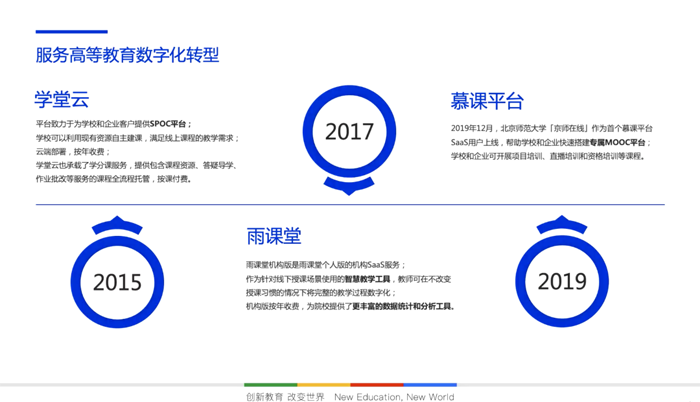The height and width of the screenshot is (402, 700).
Task: Click the 2017 circle marker
Action: pyautogui.click(x=349, y=131)
